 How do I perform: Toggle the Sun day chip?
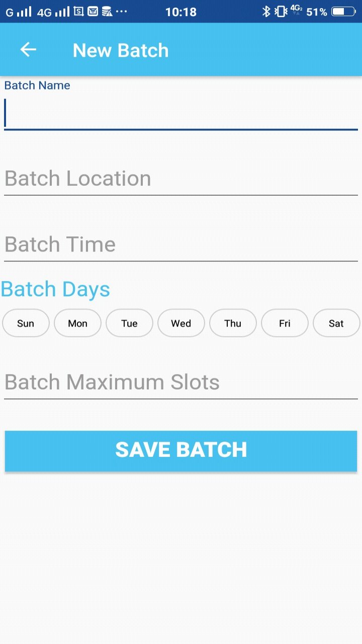tap(26, 323)
